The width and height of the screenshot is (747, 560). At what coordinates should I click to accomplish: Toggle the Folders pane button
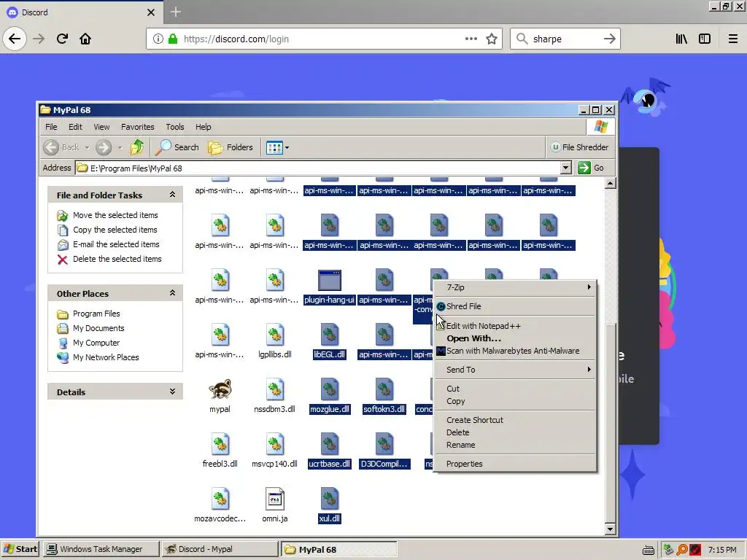pos(230,147)
